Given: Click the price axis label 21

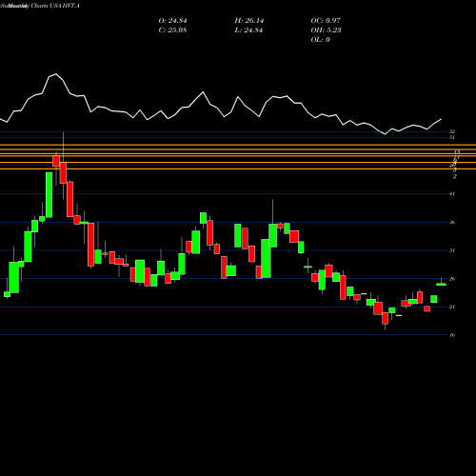Looking at the screenshot, I should coord(452,307).
